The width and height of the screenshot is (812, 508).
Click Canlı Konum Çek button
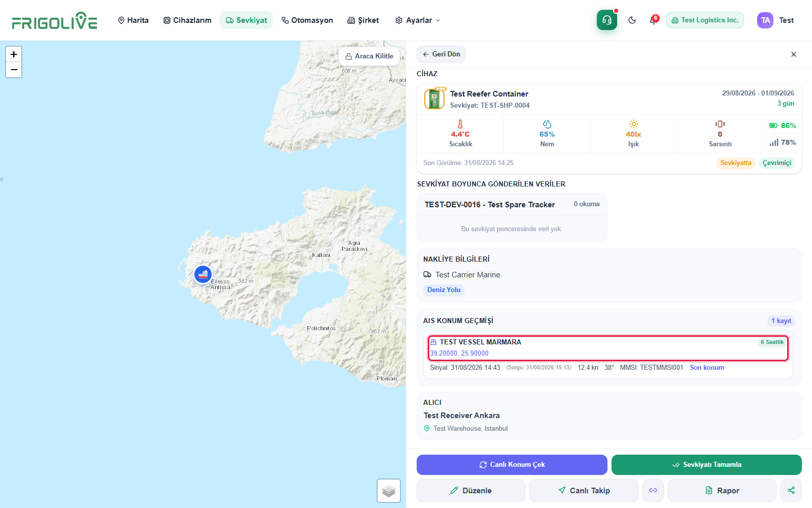512,465
